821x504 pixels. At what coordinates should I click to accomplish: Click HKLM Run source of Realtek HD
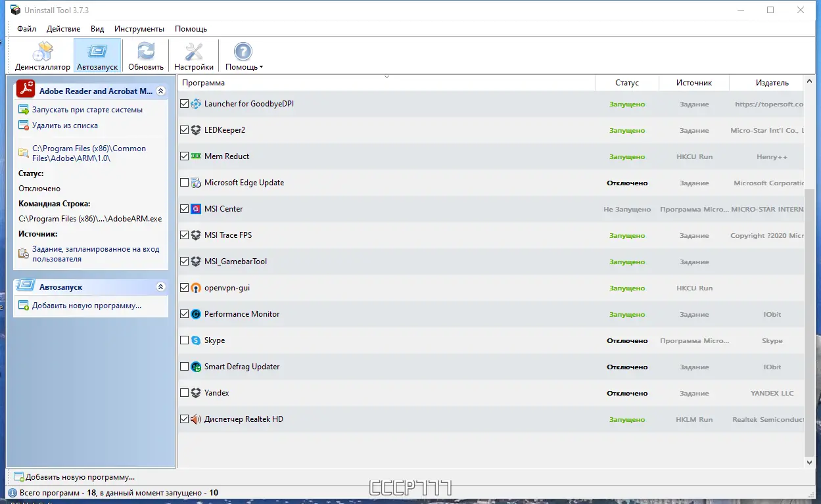[x=694, y=420]
